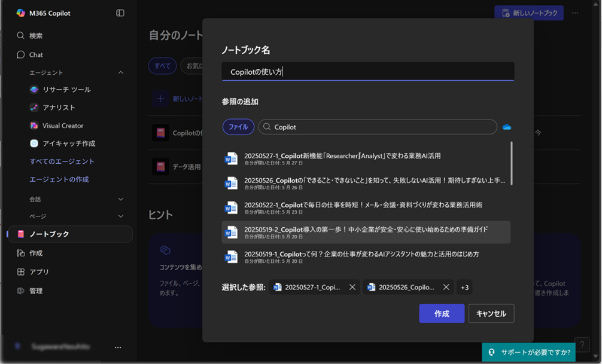The image size is (602, 364).
Task: Click the アプリ sidebar grid icon
Action: coord(21,272)
